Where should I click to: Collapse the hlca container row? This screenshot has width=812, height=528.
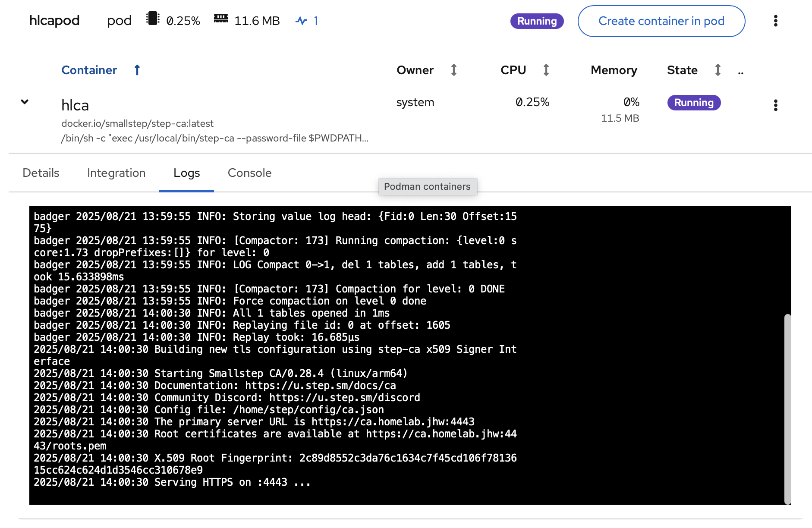point(25,102)
